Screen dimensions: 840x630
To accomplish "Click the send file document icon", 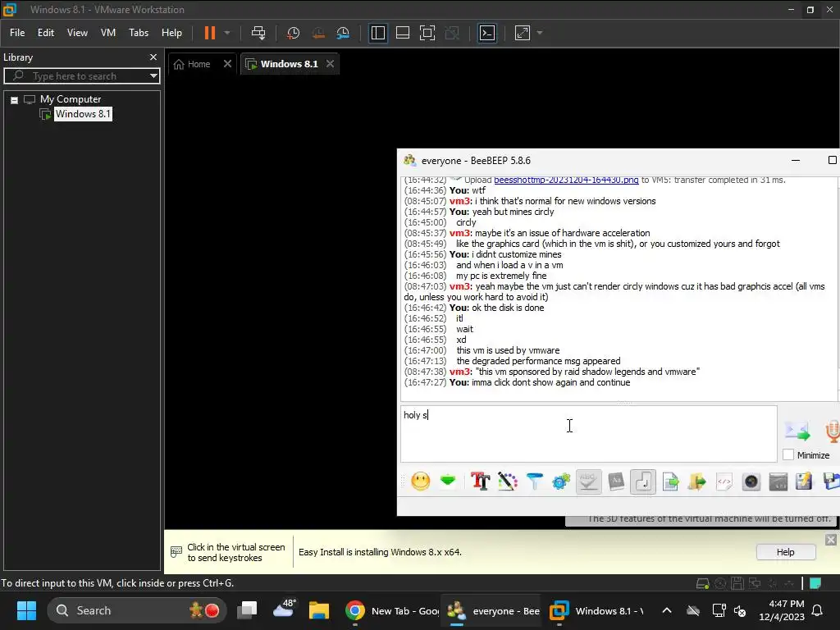I will click(x=670, y=481).
